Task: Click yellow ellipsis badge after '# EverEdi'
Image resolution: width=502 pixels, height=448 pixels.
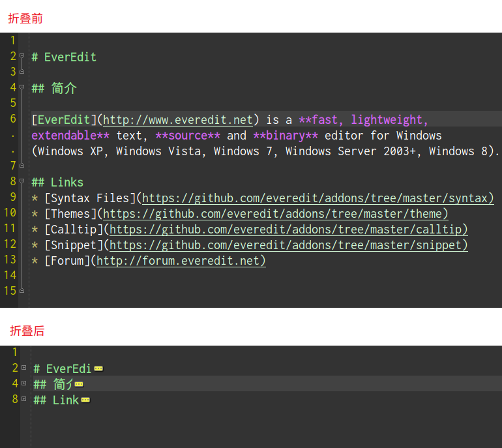Action: click(x=98, y=369)
